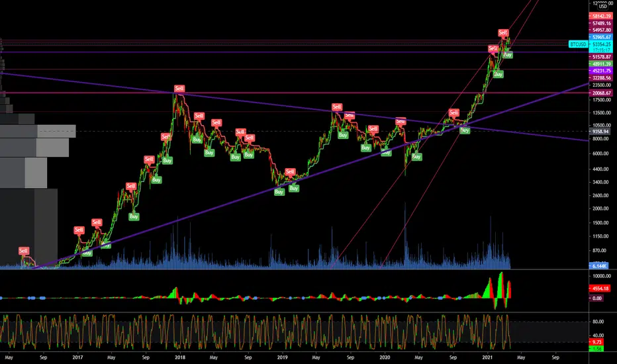Open the USD currency selector on price axis
The width and height of the screenshot is (617, 364).
[x=602, y=7]
